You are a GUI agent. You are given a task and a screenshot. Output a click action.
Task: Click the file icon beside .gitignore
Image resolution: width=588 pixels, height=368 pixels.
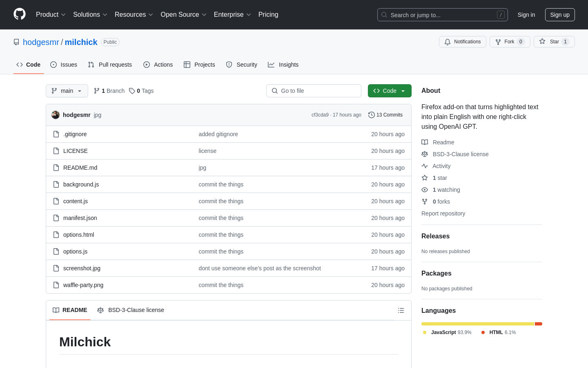56,134
